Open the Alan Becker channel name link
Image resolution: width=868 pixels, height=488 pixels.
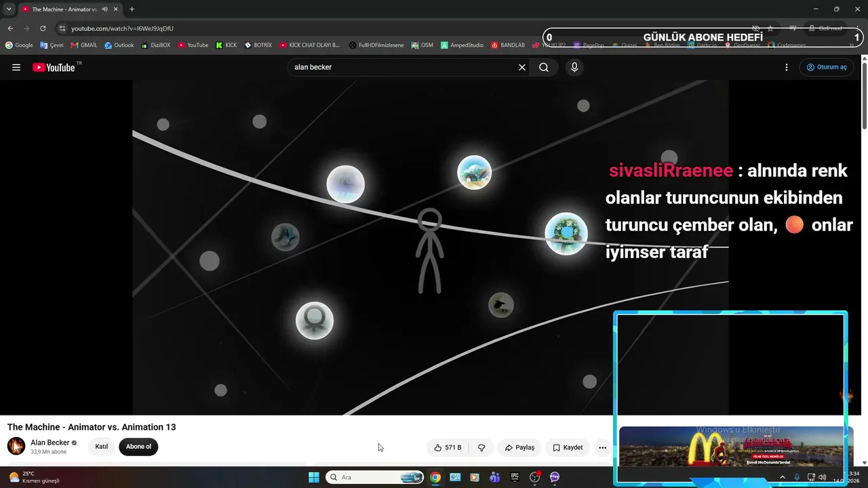(50, 443)
